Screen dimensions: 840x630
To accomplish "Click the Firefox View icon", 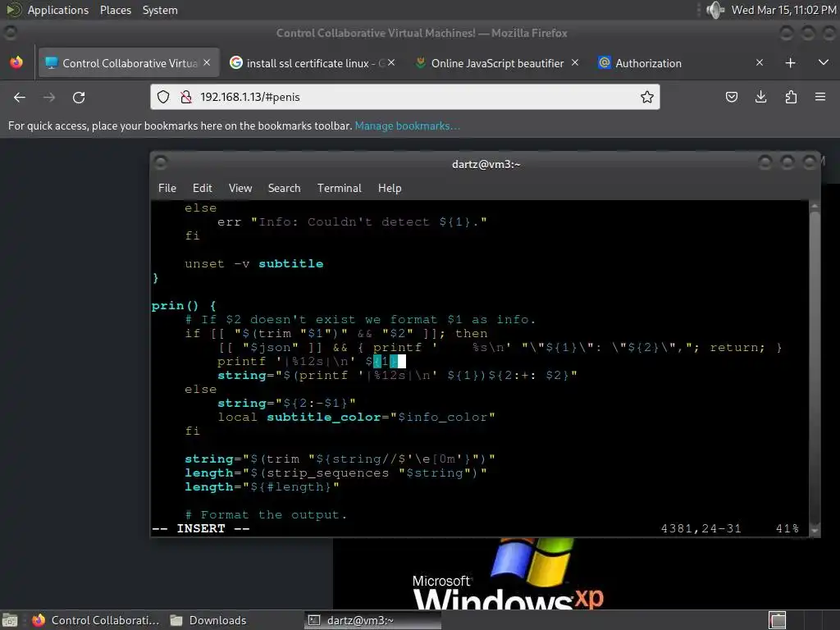I will [x=16, y=62].
